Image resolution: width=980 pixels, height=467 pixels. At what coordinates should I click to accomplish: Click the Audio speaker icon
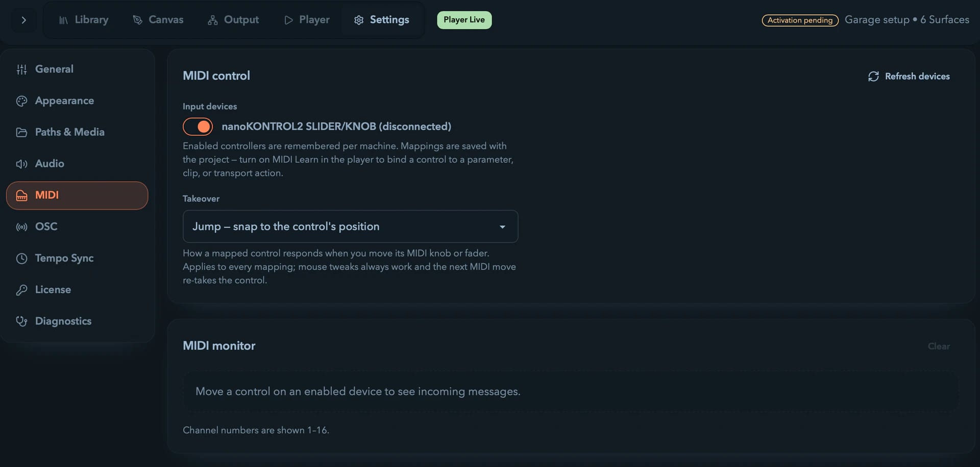(21, 164)
